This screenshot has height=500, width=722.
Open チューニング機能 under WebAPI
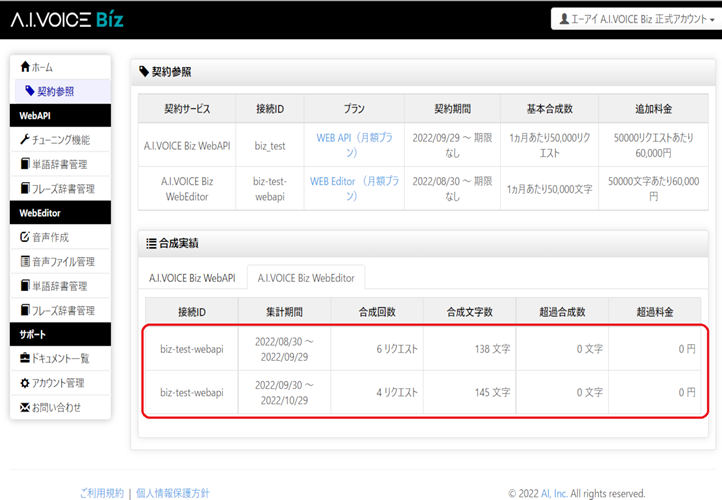point(60,140)
